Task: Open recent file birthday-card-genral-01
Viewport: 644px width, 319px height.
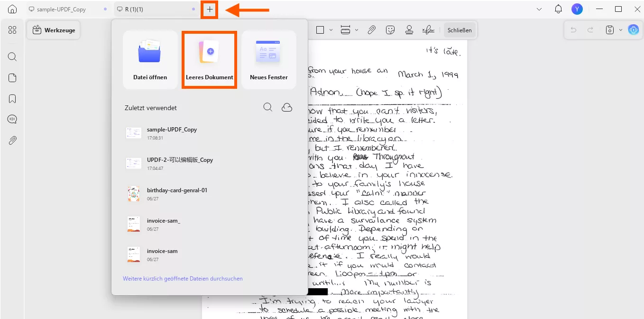Action: click(x=209, y=194)
